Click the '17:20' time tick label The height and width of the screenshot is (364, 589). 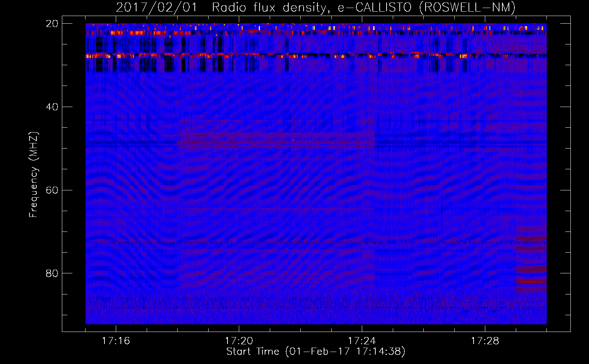(x=239, y=341)
